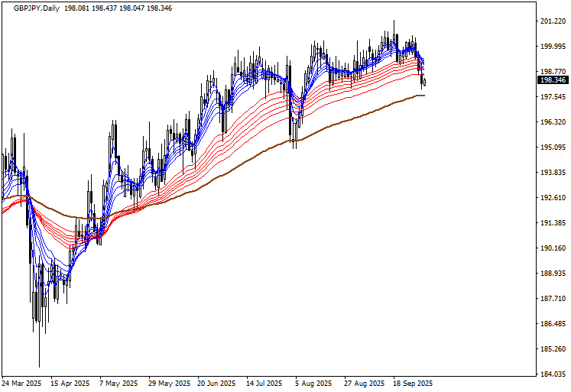
Task: Select the 5 Aug 2025 date label
Action: [313, 383]
